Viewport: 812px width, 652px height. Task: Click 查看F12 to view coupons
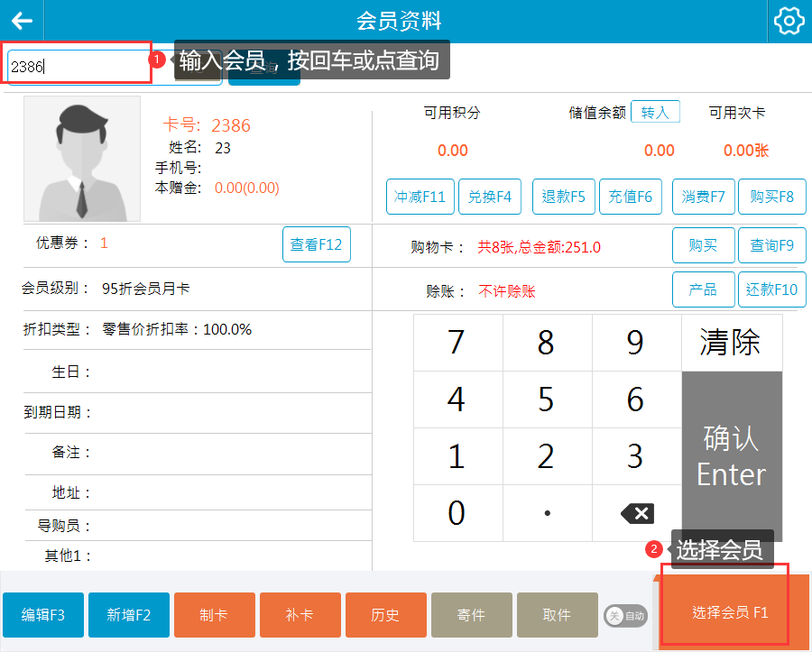[x=316, y=244]
